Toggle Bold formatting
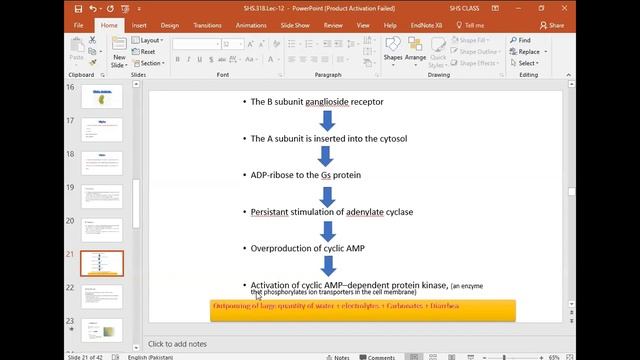640x360 pixels. click(x=178, y=60)
